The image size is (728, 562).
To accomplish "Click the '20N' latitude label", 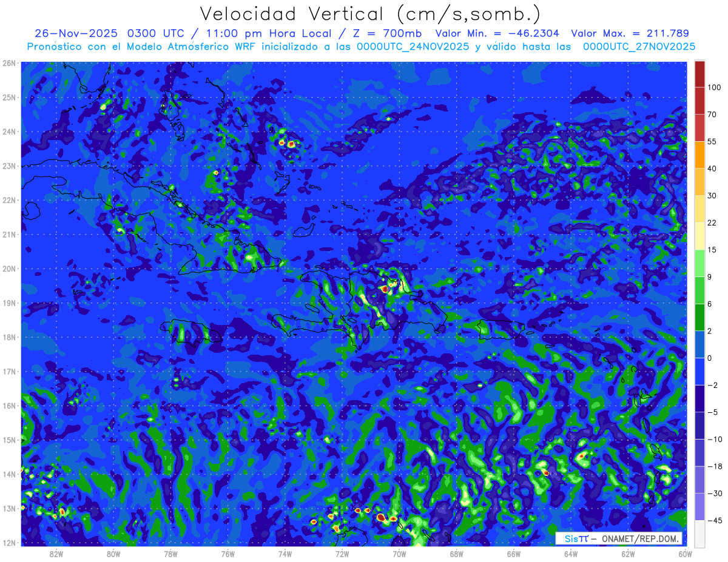I will (9, 269).
